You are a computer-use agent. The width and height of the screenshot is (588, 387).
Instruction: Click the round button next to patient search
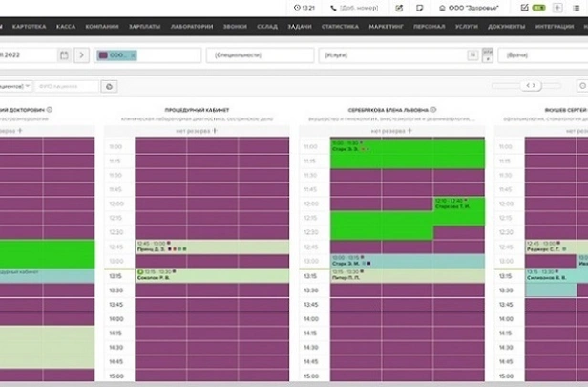click(x=109, y=86)
